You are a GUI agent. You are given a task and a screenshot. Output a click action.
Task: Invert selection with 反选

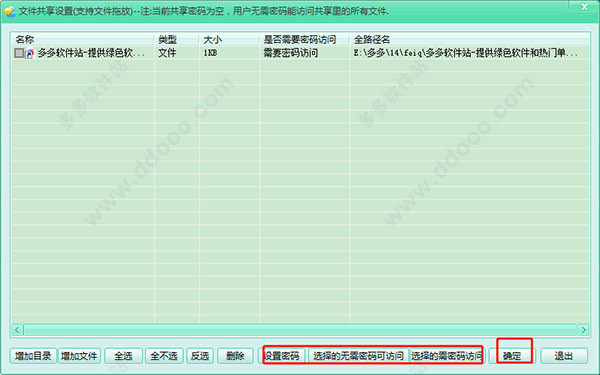(200, 356)
